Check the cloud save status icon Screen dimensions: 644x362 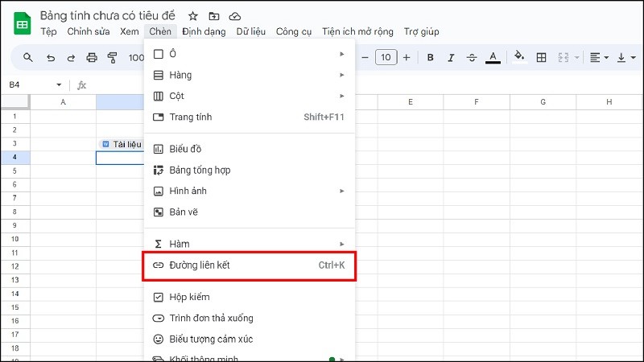click(x=235, y=16)
